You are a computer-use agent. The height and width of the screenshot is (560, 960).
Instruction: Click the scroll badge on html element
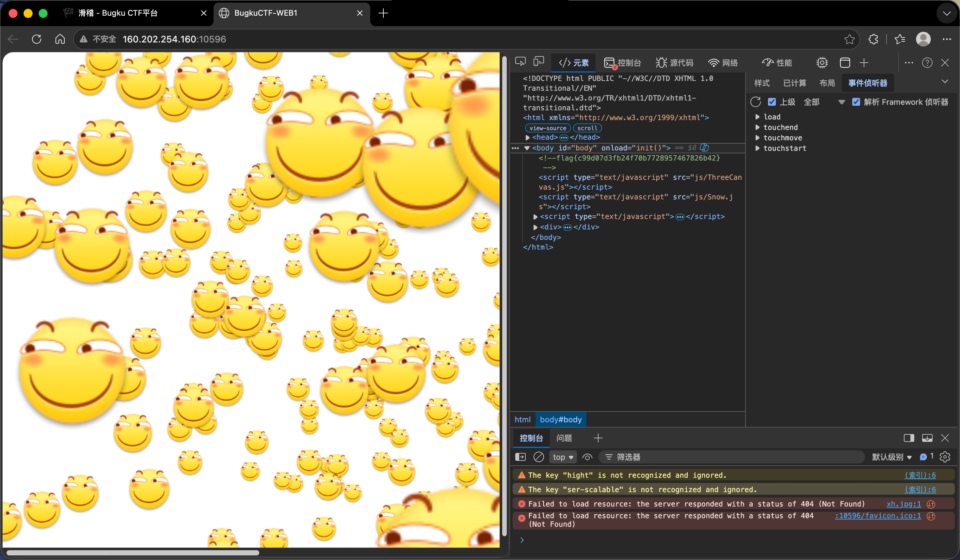coord(587,128)
